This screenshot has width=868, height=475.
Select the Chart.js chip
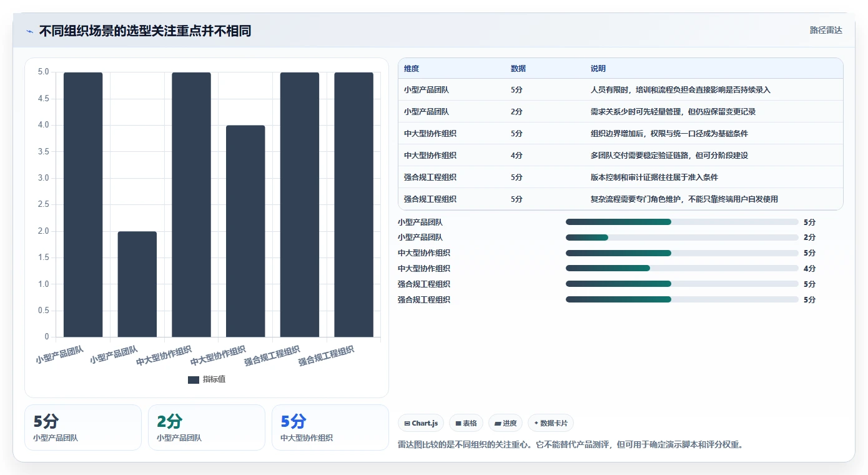421,423
